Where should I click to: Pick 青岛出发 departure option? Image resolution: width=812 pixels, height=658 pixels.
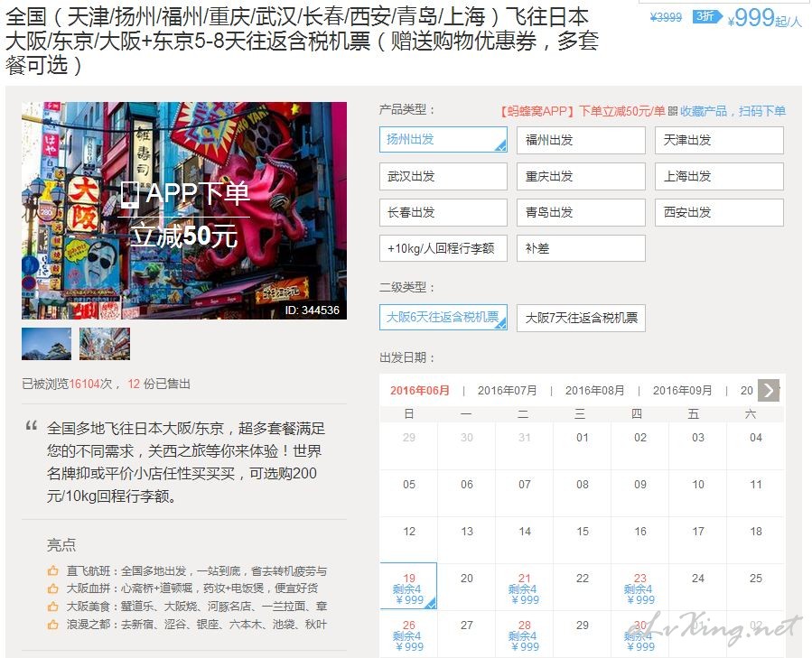coord(581,212)
